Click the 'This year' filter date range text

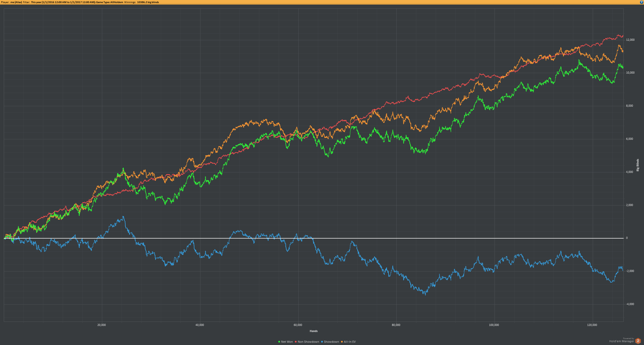point(63,2)
